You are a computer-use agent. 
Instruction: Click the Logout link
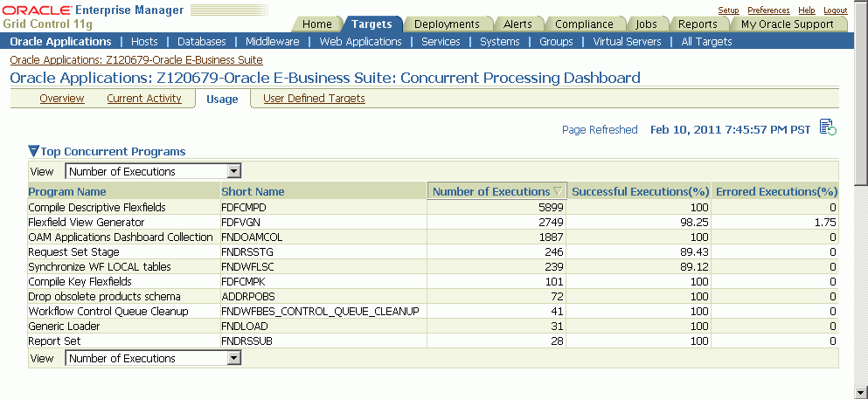point(836,10)
